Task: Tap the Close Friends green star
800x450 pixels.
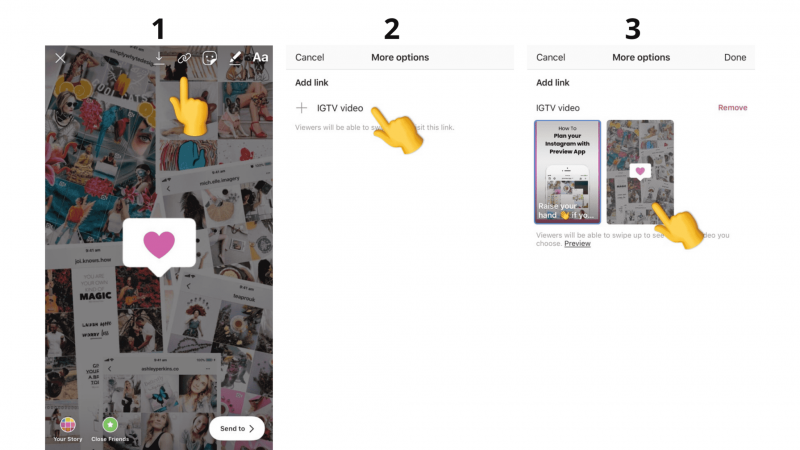Action: click(x=110, y=424)
